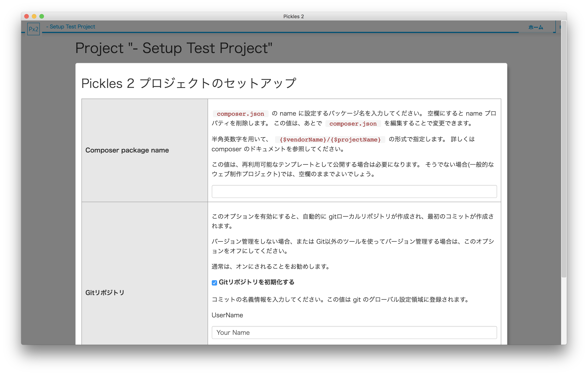Screen dimensions: 588x375
Task: Click the 'Pickles 2 プロジェクトのセットアップ' heading
Action: click(x=188, y=83)
